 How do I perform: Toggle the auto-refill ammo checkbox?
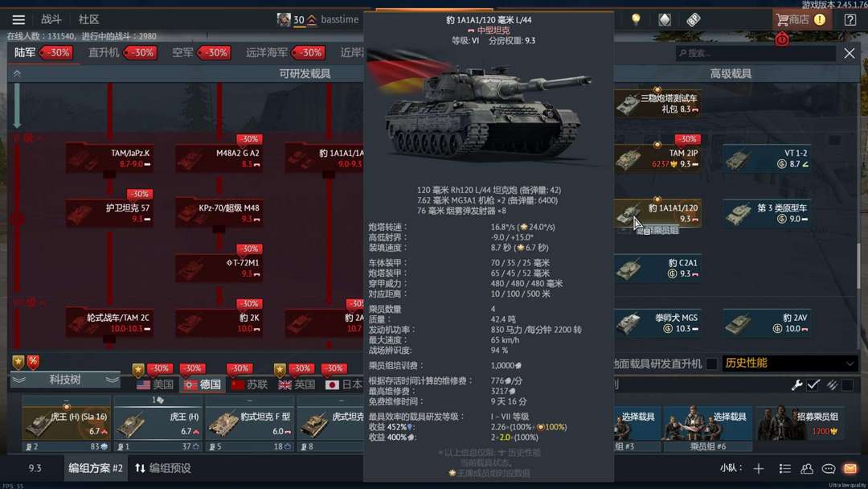[848, 385]
